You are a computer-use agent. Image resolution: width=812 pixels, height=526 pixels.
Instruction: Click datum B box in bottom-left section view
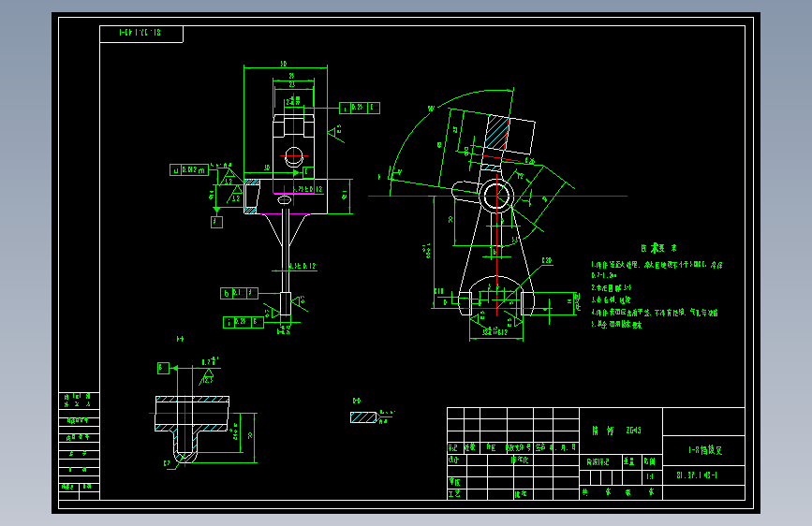(x=163, y=368)
